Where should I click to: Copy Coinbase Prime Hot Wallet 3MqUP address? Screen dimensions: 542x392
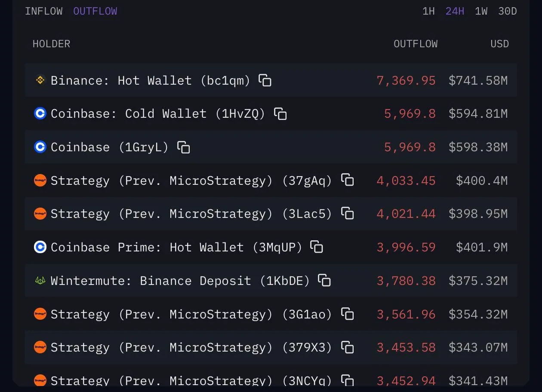click(317, 247)
